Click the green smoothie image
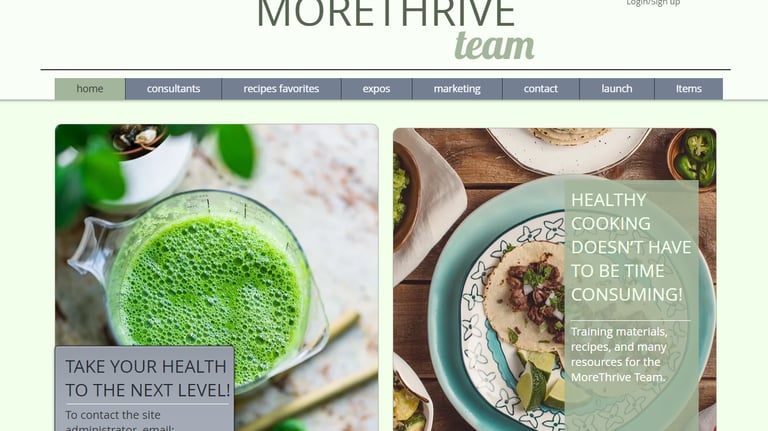Screen dimensions: 768x431 pyautogui.click(x=216, y=278)
